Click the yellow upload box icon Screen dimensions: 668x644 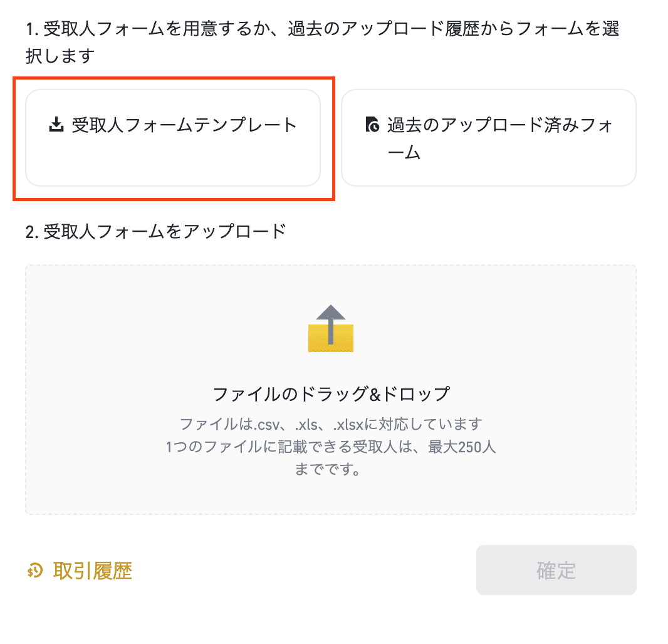[331, 338]
